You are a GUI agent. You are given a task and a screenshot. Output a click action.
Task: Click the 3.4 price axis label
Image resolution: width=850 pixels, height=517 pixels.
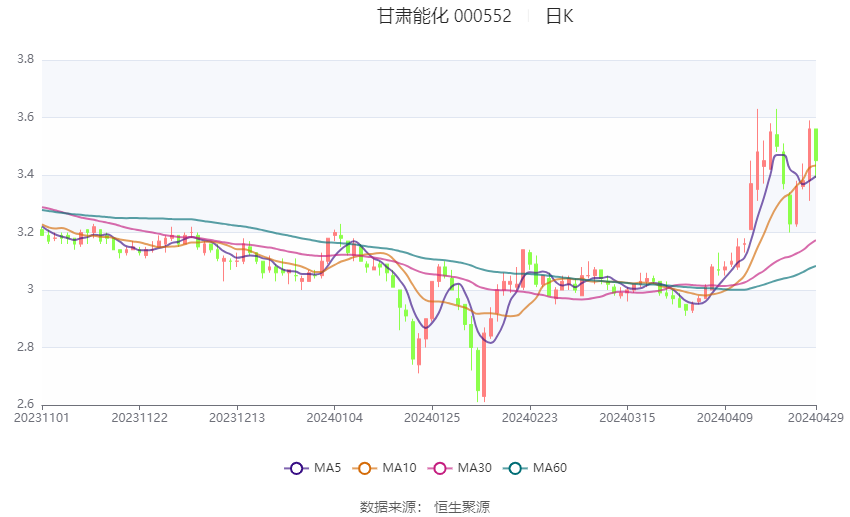point(25,175)
